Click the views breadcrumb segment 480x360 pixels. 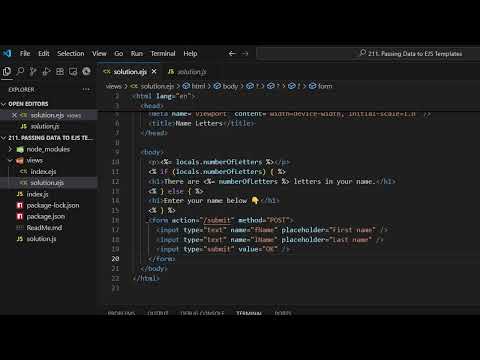[x=113, y=86]
